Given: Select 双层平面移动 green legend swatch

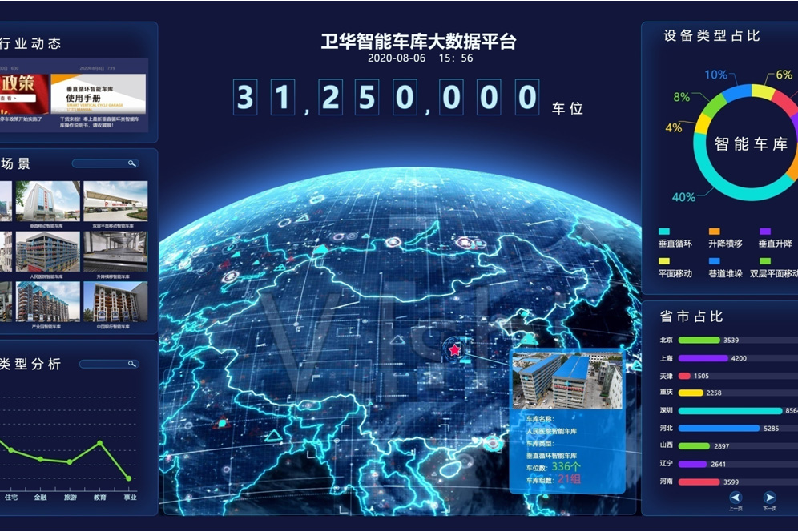Looking at the screenshot, I should tap(765, 261).
